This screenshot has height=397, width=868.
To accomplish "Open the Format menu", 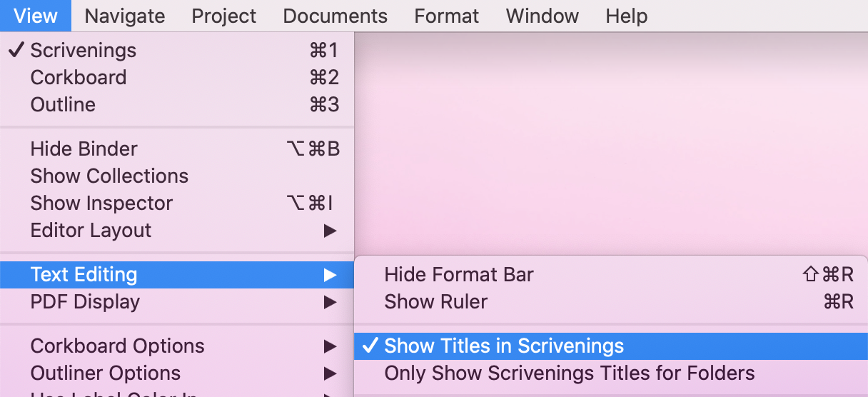I will coord(447,16).
